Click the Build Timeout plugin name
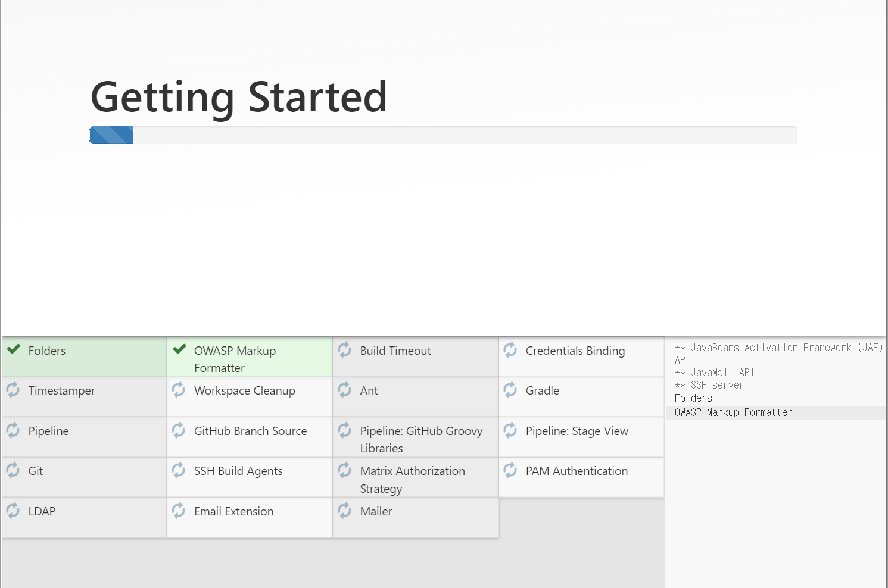Image resolution: width=888 pixels, height=588 pixels. point(395,351)
